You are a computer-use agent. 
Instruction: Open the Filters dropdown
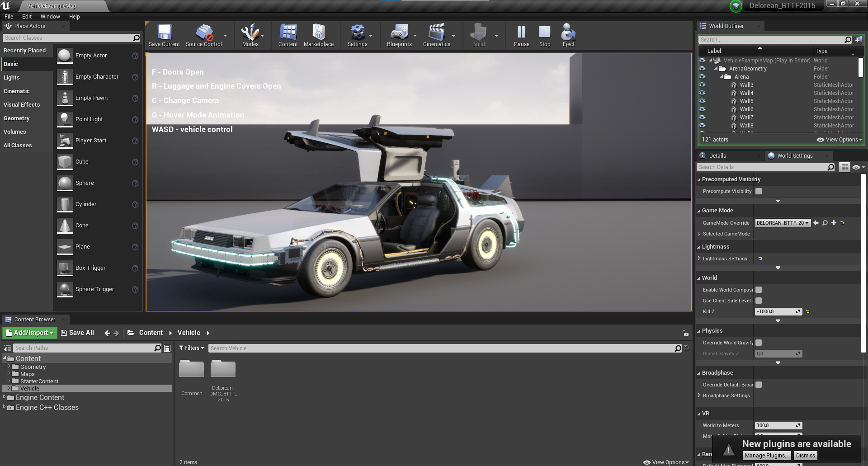(191, 348)
